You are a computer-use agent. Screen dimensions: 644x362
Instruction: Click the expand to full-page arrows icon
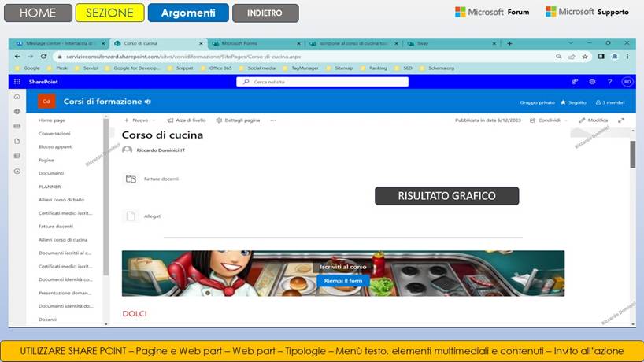[621, 120]
